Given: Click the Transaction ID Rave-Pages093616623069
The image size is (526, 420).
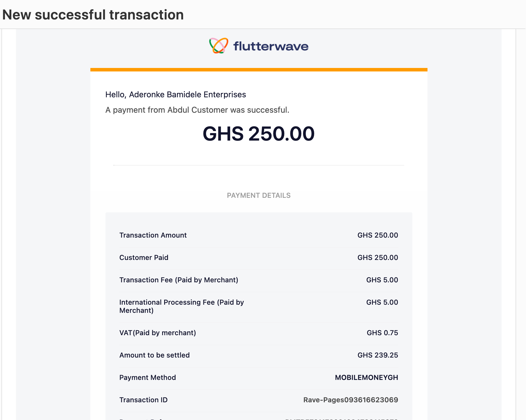Looking at the screenshot, I should tap(350, 400).
